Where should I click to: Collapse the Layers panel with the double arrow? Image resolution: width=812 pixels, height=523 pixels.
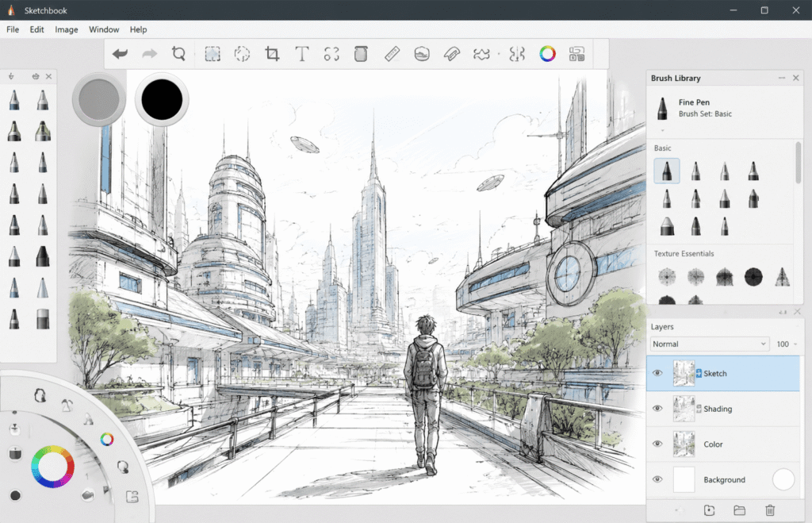[x=783, y=312]
